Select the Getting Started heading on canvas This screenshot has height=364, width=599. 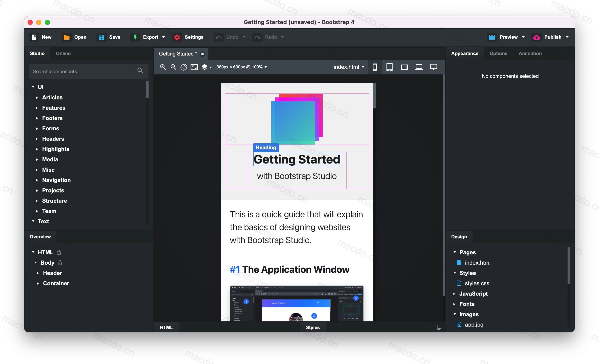[x=296, y=159]
